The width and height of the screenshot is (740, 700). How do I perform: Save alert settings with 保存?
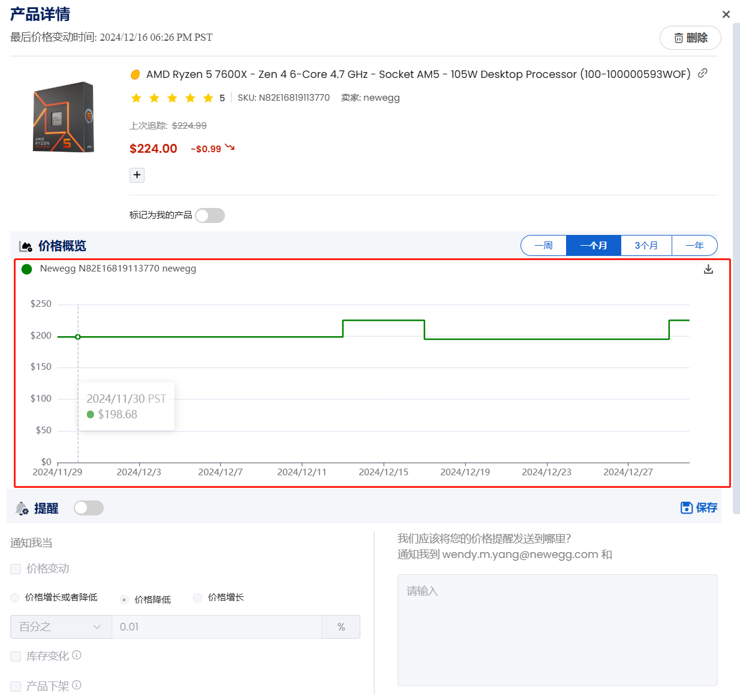699,508
